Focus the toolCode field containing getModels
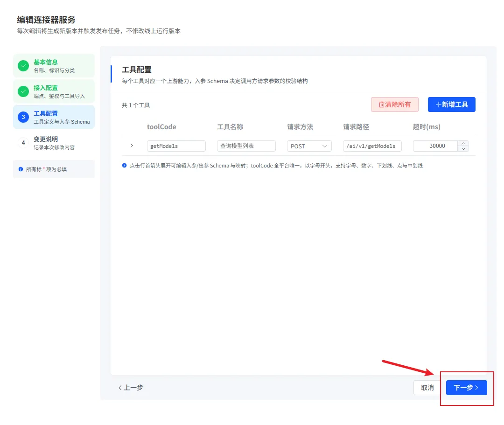 176,146
